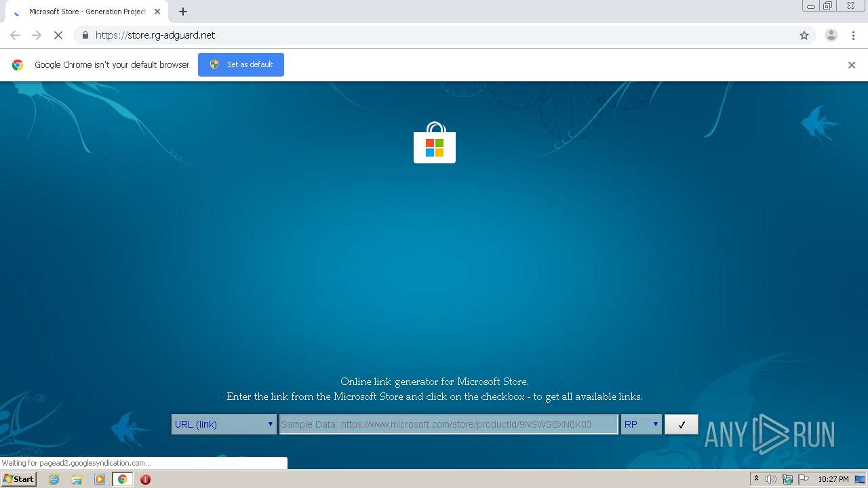Switch to Chrome taskbar button
Image resolution: width=868 pixels, height=488 pixels.
point(122,479)
